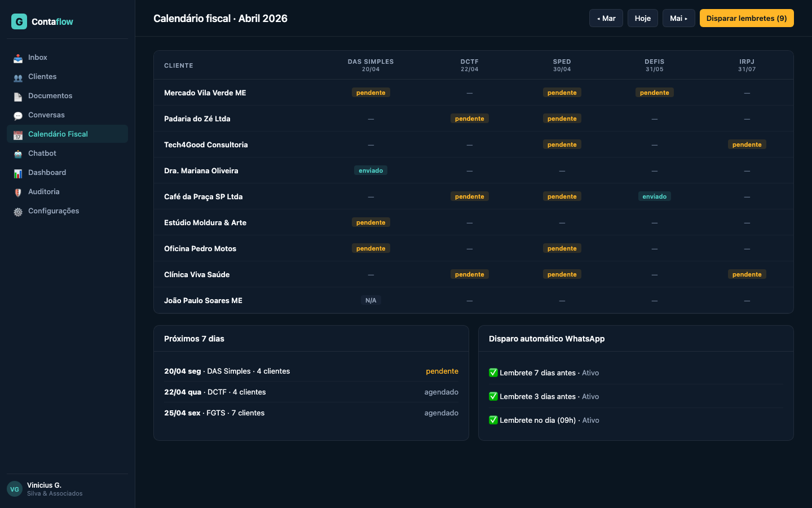The width and height of the screenshot is (812, 508).
Task: Click the Documentos page icon
Action: click(x=18, y=97)
